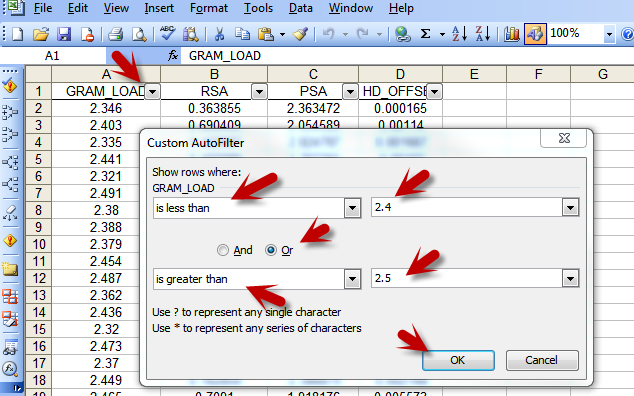Open the View menu

point(116,8)
